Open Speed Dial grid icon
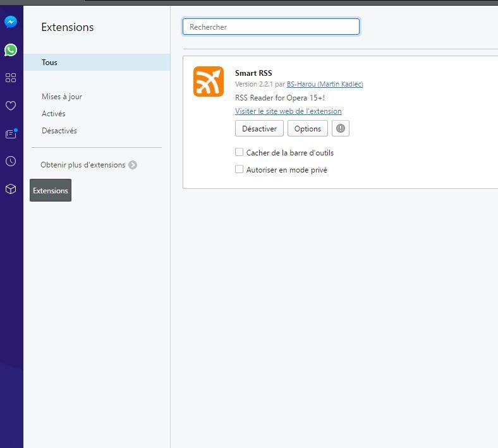The image size is (498, 448). click(11, 78)
